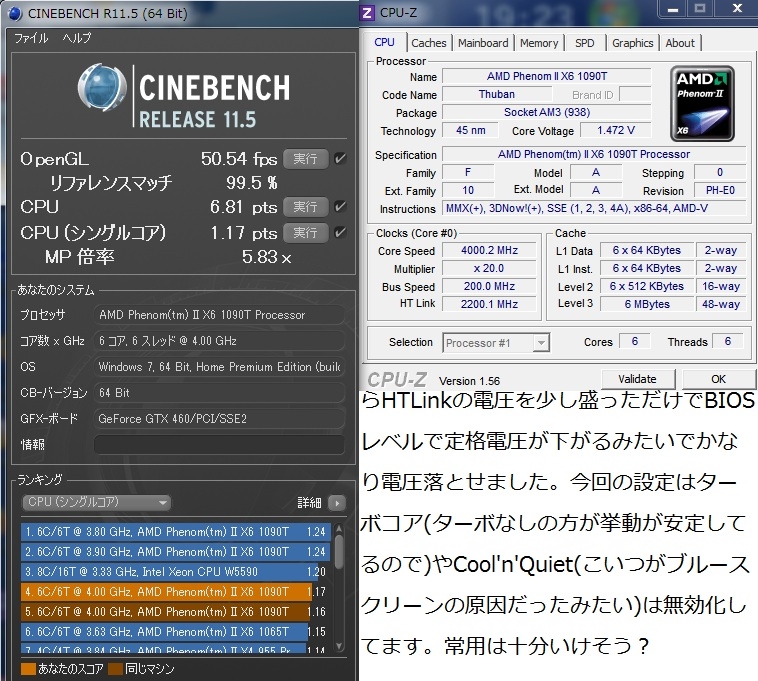Switch to the Memory tab in CPU-Z

[x=539, y=43]
